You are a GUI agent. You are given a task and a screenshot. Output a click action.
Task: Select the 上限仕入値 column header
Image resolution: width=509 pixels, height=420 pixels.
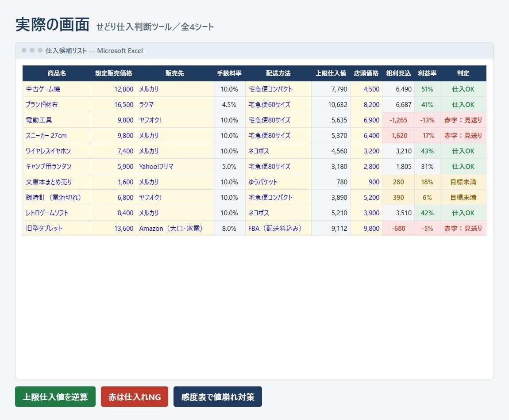331,73
